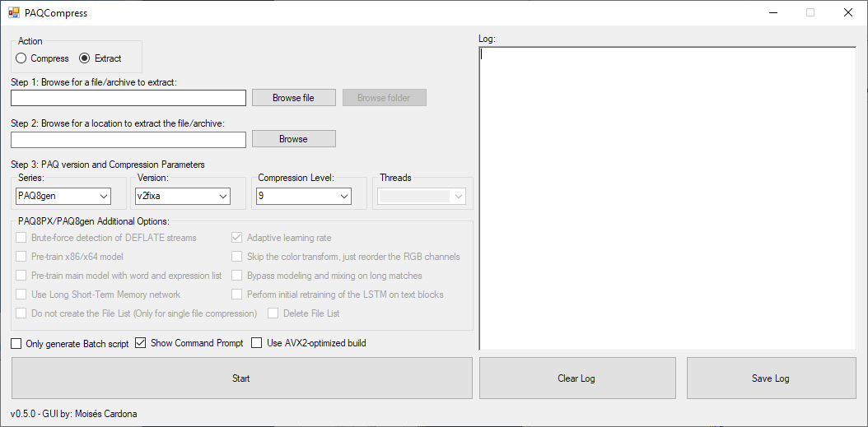Click the Save Log button
Screen dimensions: 868x427
771,378
